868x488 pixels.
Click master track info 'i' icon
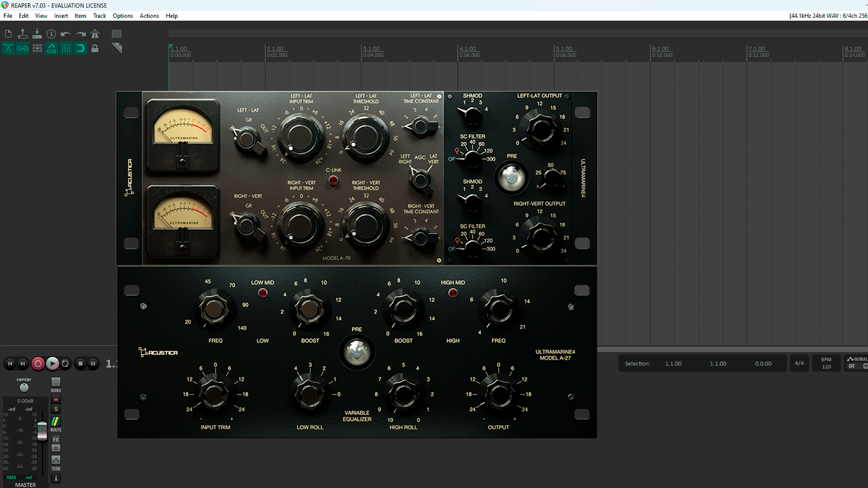(x=56, y=478)
